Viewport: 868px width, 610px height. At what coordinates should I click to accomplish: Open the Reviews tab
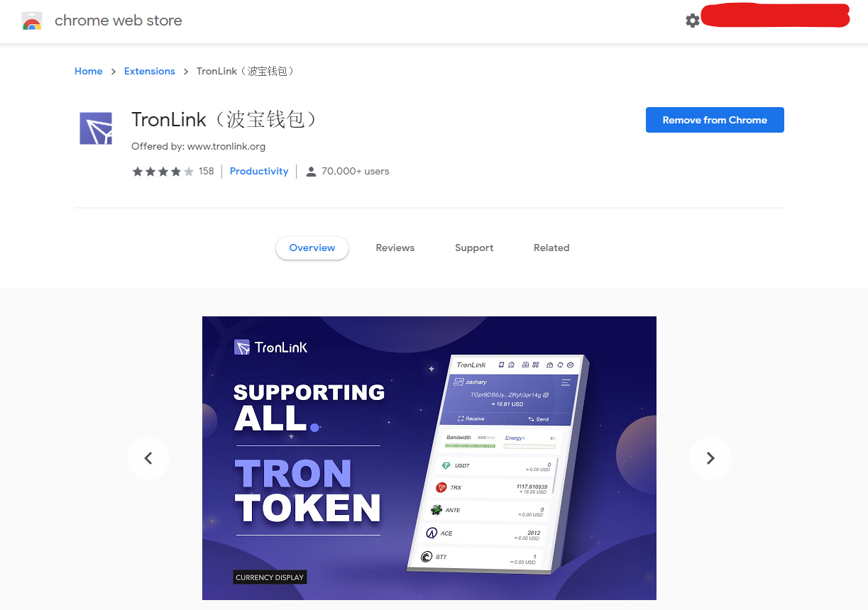[395, 248]
